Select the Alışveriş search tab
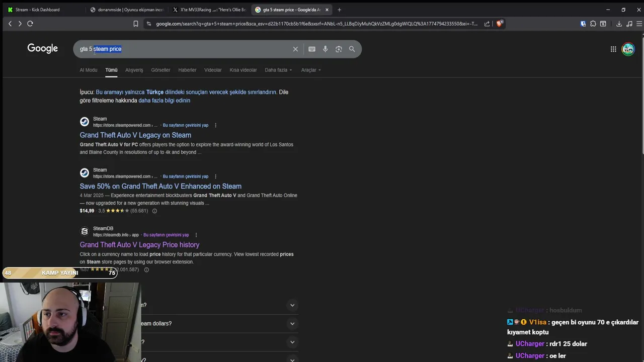 (134, 70)
